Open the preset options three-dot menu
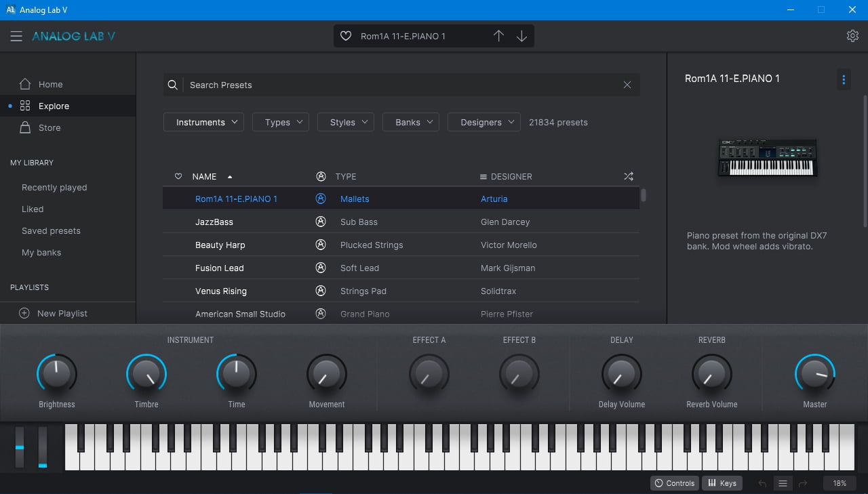 (844, 79)
